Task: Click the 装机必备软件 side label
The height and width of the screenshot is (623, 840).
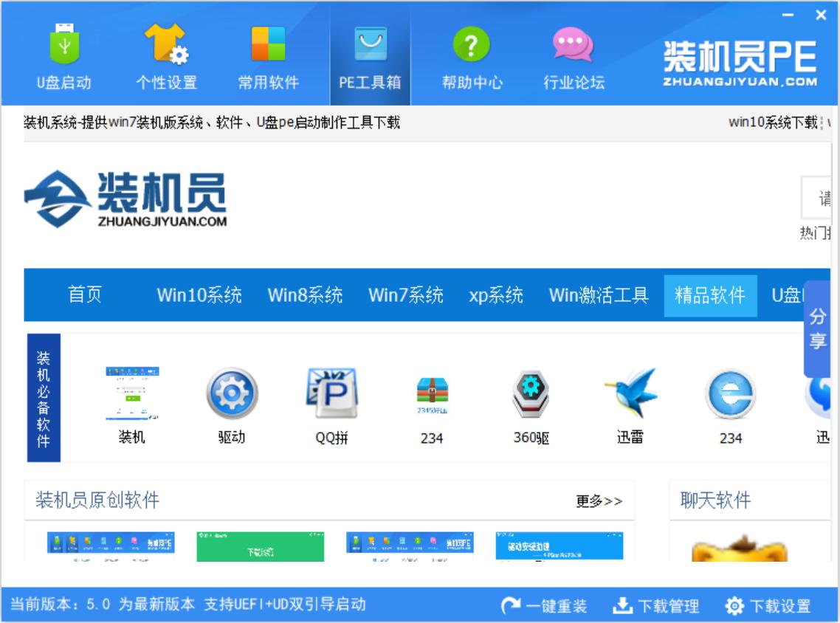Action: coord(44,398)
